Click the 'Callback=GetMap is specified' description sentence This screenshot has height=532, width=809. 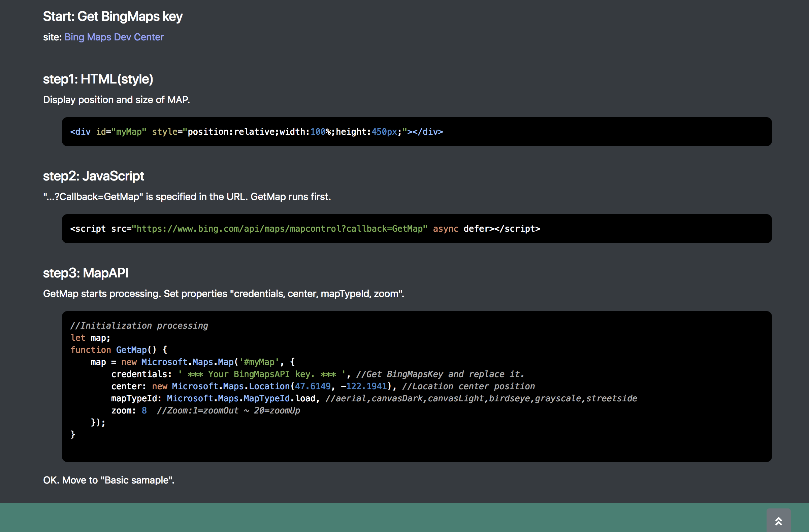[x=187, y=197]
